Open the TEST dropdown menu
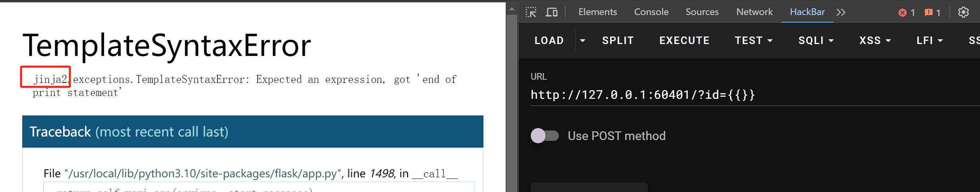The height and width of the screenshot is (192, 980). coord(753,40)
